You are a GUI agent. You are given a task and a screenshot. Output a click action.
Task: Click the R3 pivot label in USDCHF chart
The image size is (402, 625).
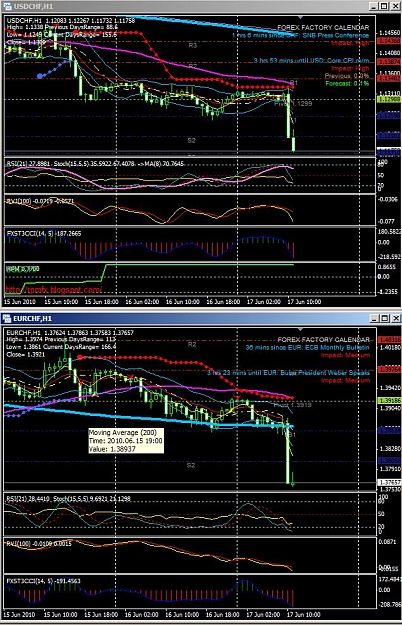pos(192,45)
